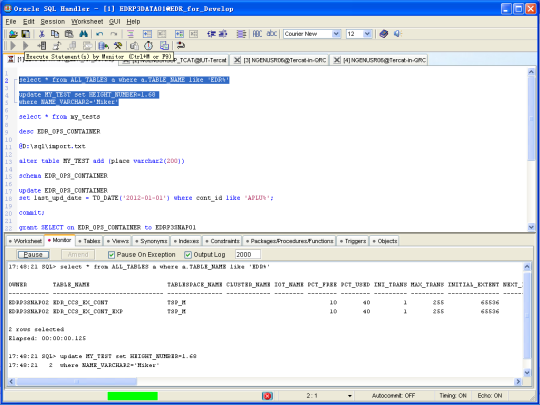Click the 'commit;' line in editor
Screen dimensions: 540x405
point(32,212)
